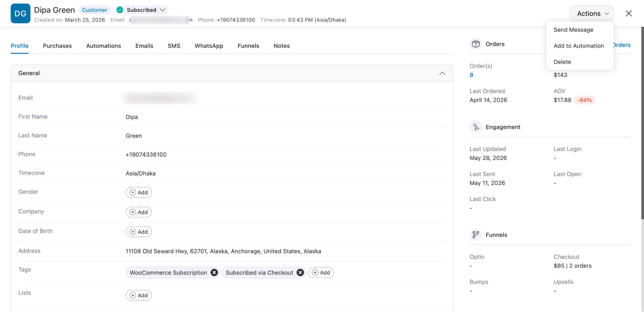This screenshot has width=644, height=312.
Task: Switch to the Purchases tab
Action: click(57, 46)
